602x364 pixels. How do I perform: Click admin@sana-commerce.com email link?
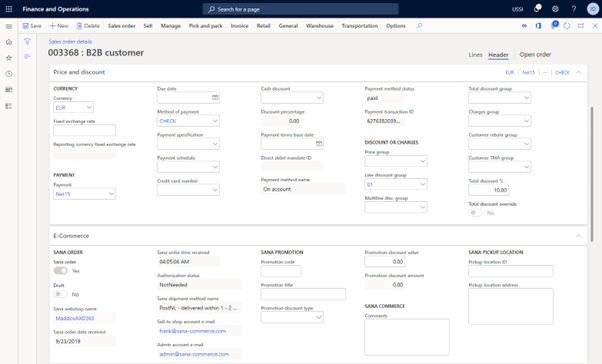click(194, 354)
